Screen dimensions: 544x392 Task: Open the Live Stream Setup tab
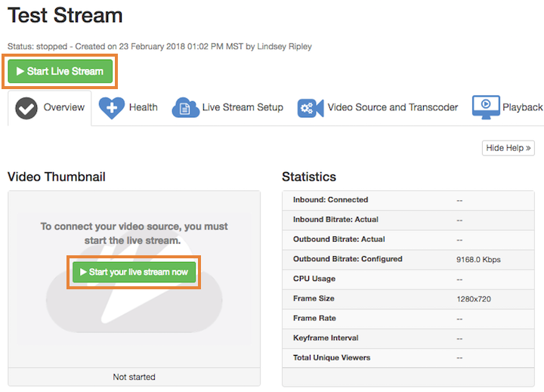[243, 107]
